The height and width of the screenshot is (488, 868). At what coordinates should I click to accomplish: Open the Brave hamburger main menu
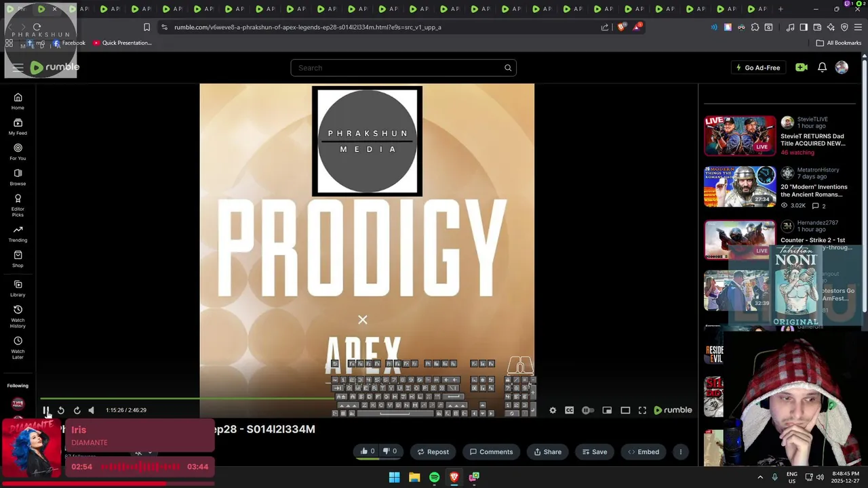(858, 27)
